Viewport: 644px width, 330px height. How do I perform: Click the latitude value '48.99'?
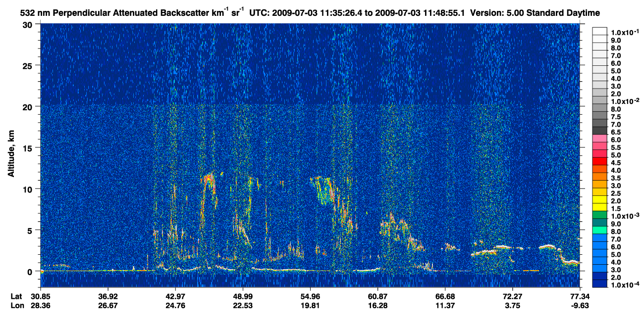click(243, 296)
